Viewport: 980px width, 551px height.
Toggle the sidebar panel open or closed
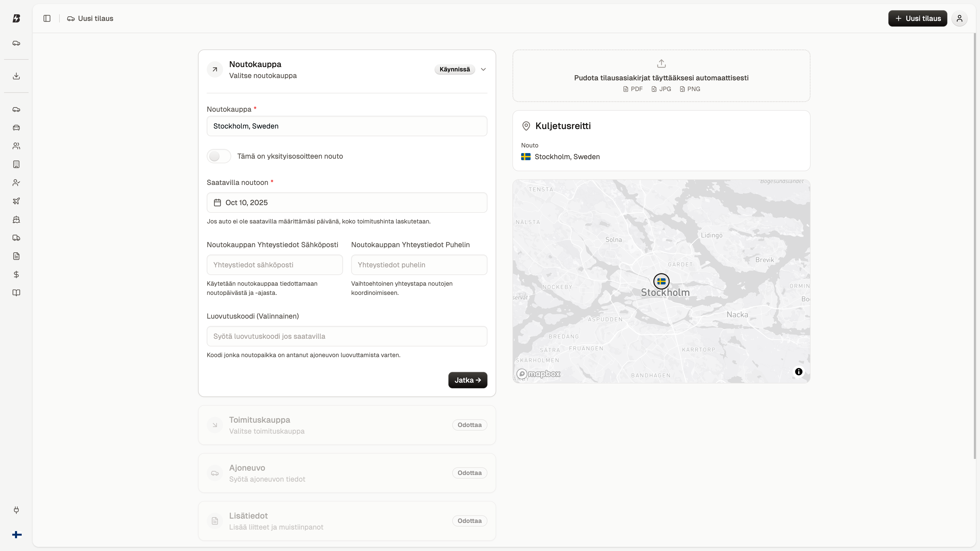point(47,18)
